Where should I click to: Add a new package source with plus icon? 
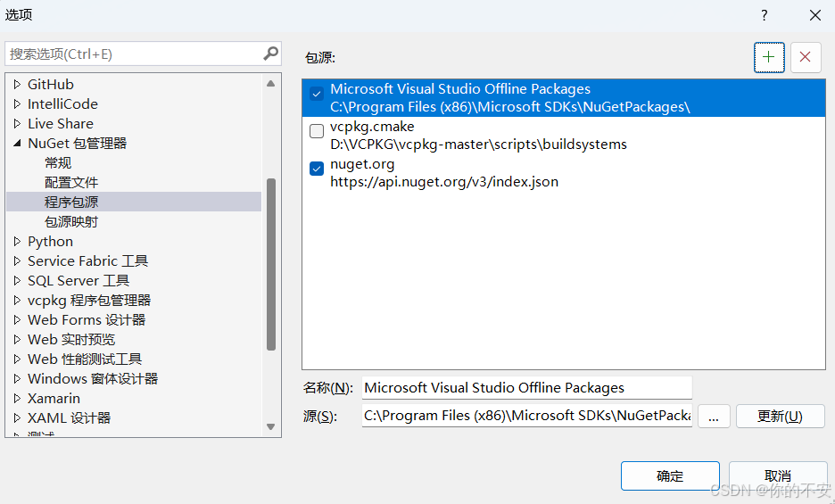coord(769,57)
